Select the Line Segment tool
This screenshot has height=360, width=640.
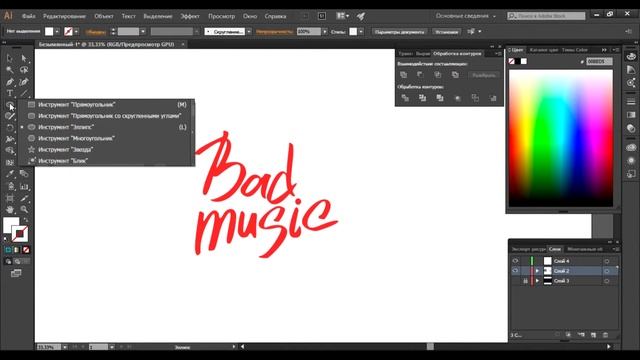(24, 93)
